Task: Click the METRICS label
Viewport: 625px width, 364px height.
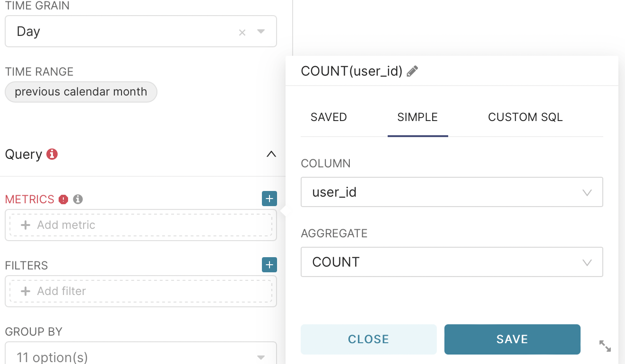Action: pos(30,199)
